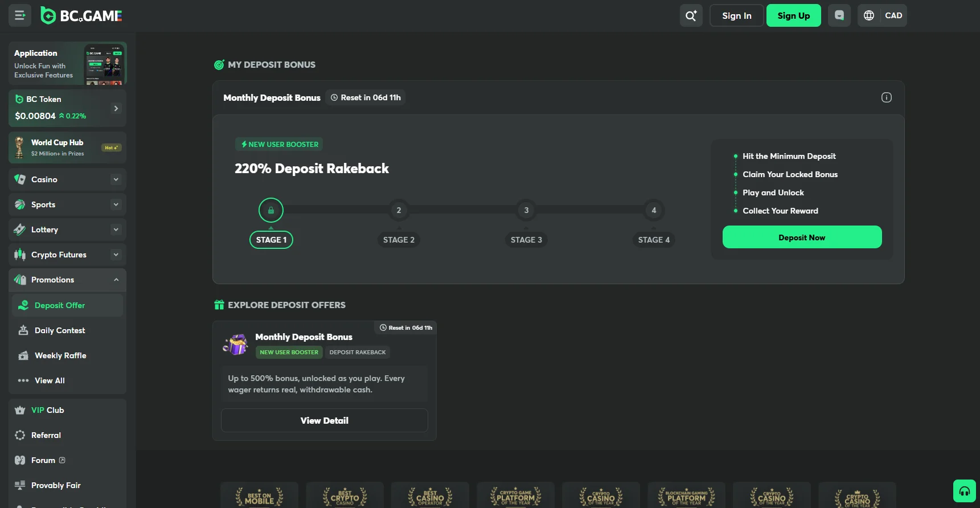This screenshot has width=980, height=508.
Task: Open the chat icon in header
Action: 839,15
